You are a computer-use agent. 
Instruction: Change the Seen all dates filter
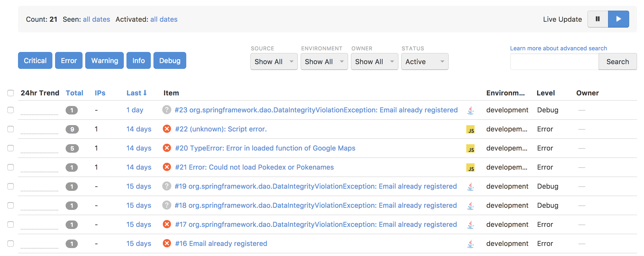coord(96,19)
